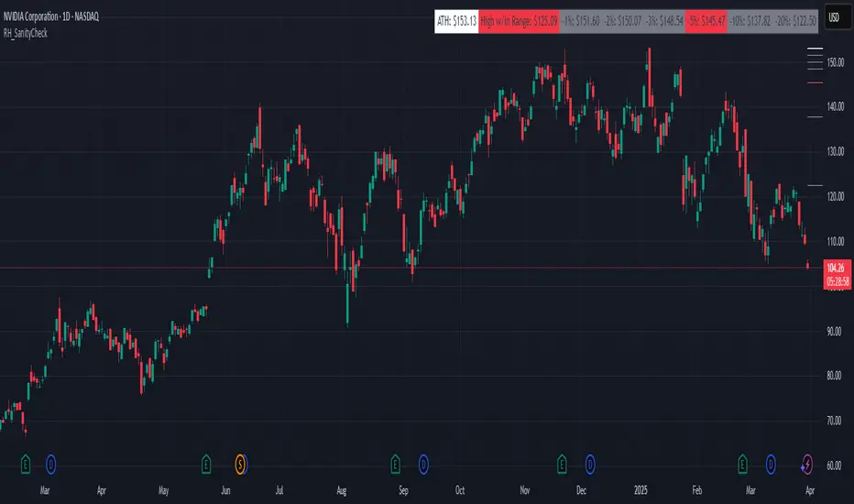Open the USD currency selector
854x504 pixels.
tap(838, 17)
